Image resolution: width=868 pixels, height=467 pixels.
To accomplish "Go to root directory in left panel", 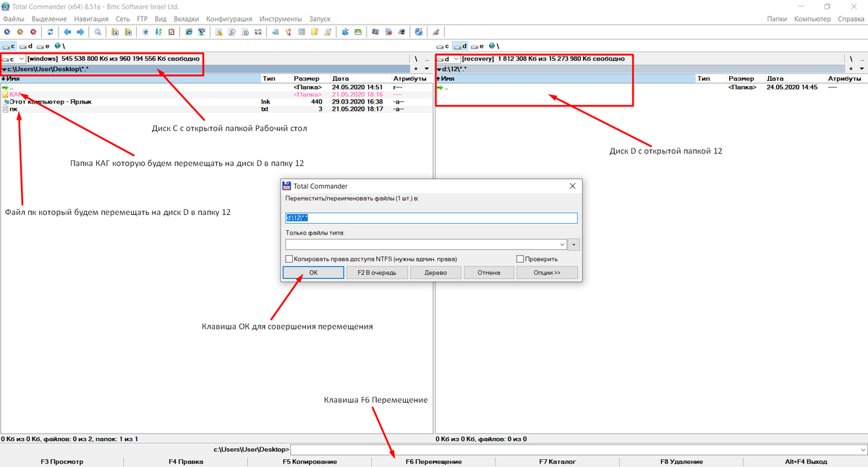I will tap(415, 59).
